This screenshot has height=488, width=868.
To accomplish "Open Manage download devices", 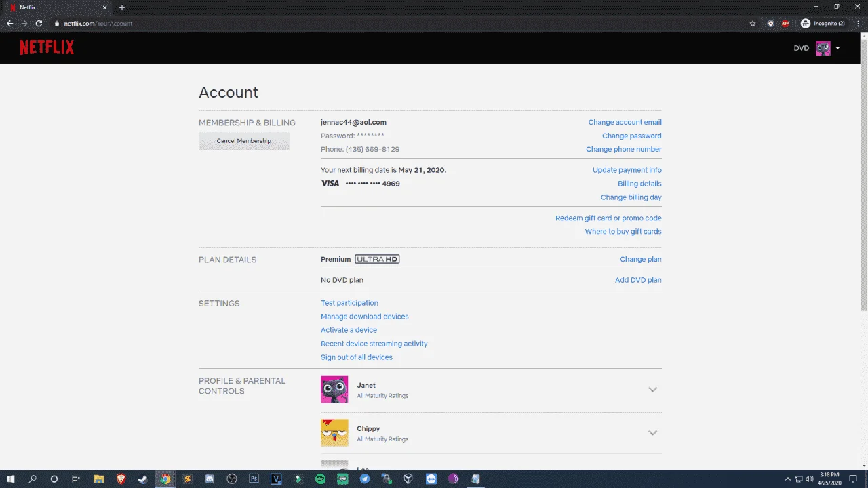I will click(365, 317).
